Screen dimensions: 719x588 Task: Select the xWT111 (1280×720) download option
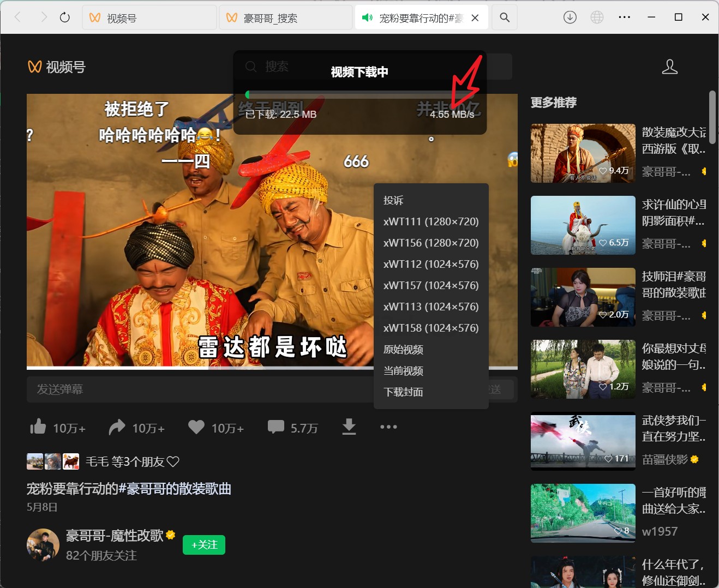[431, 221]
